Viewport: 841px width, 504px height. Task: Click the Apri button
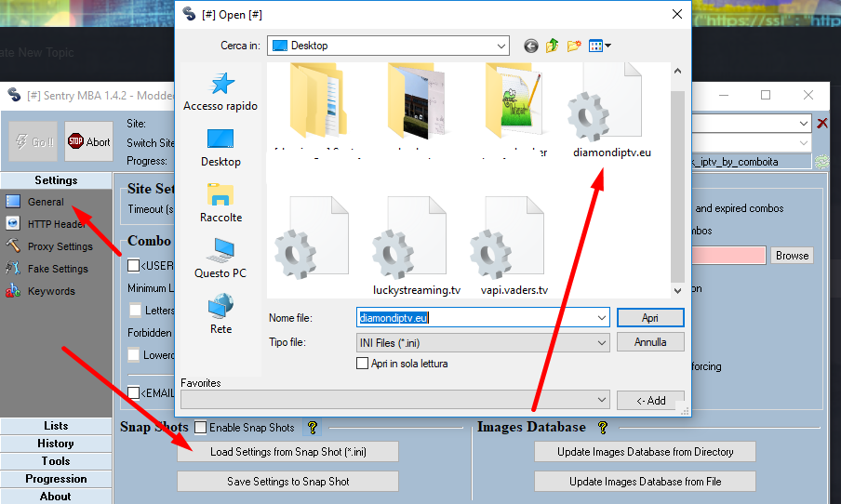coord(650,318)
